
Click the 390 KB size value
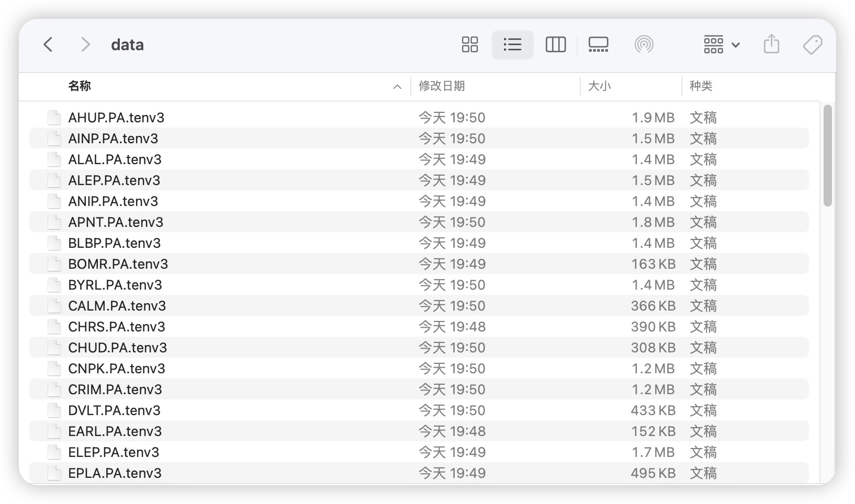653,327
